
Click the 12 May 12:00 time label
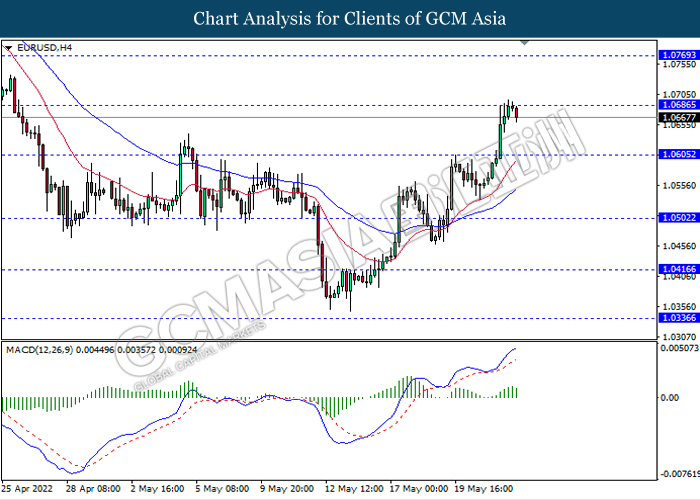354,489
